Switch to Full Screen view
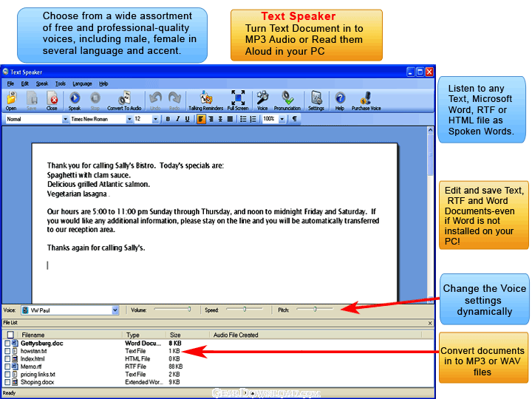 238,100
